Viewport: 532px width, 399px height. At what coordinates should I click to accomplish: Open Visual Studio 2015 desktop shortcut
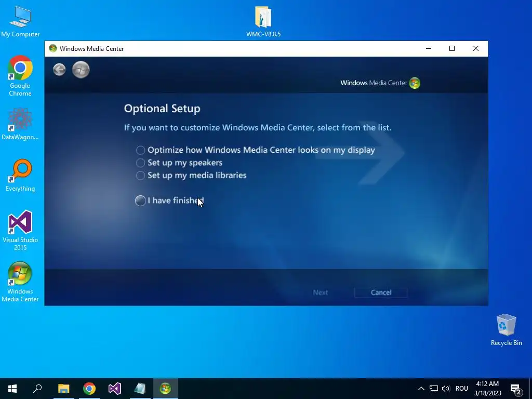tap(20, 230)
